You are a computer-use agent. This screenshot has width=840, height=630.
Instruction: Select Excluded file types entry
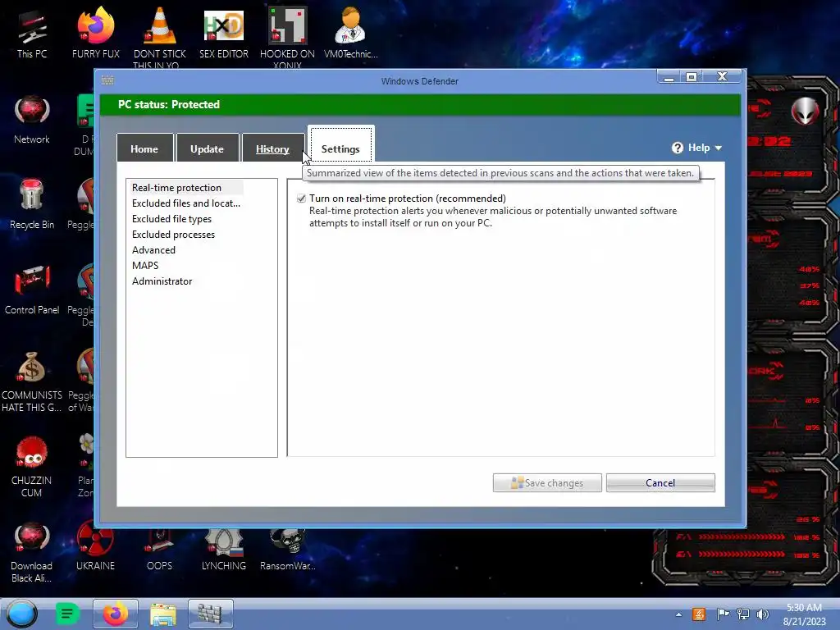click(171, 218)
